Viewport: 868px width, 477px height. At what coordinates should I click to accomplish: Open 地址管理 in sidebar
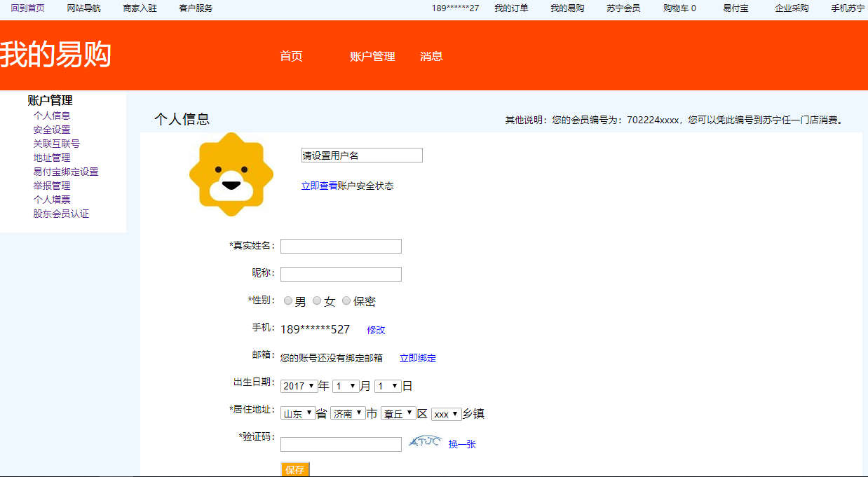coord(52,158)
